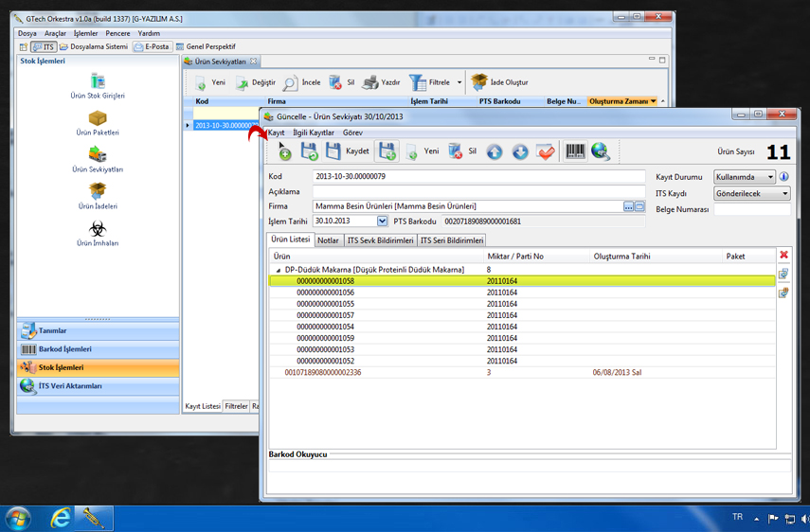Click Sil in the Güncelle dialog toolbar

pyautogui.click(x=461, y=151)
